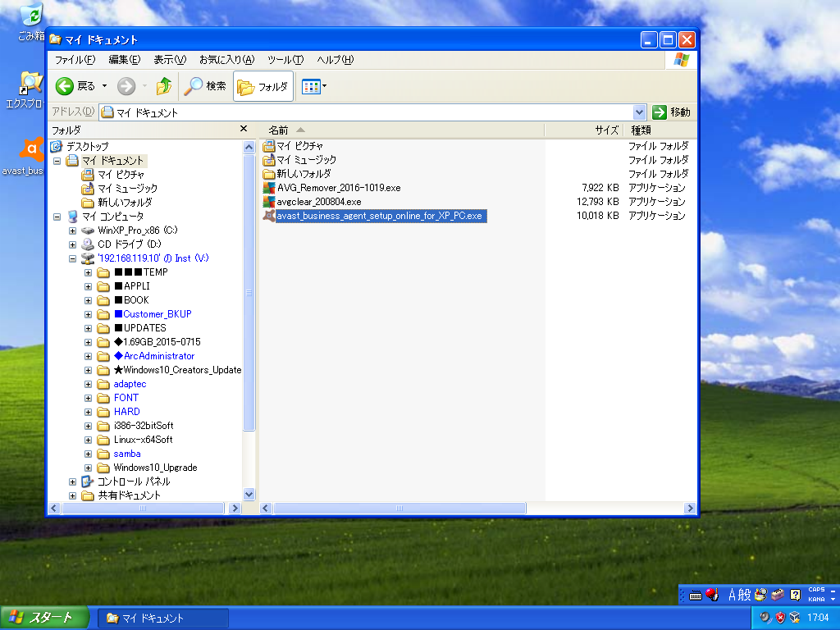This screenshot has width=840, height=630.
Task: Click the IME help question mark icon
Action: click(796, 594)
